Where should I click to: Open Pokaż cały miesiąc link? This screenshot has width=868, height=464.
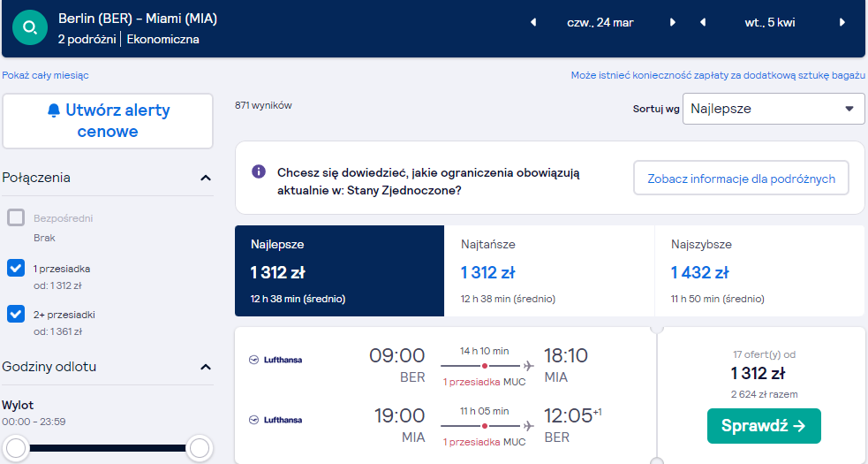click(45, 75)
